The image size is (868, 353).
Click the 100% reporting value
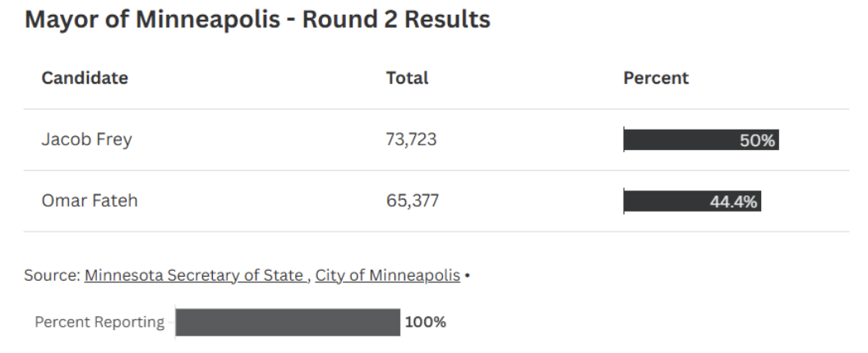tap(426, 322)
